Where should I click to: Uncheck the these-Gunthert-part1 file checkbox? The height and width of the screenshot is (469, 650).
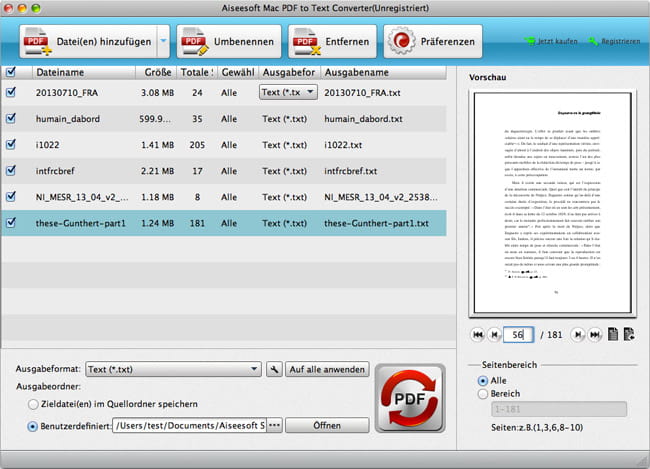(11, 223)
